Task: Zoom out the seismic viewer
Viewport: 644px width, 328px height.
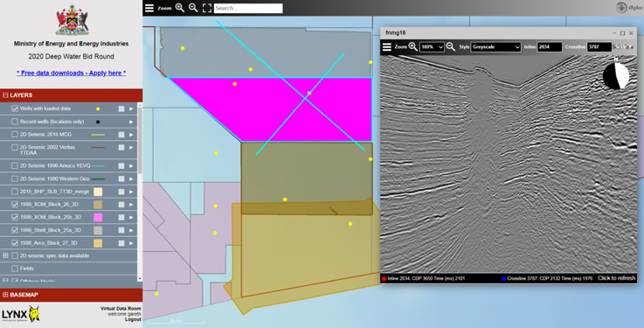Action: pos(451,47)
